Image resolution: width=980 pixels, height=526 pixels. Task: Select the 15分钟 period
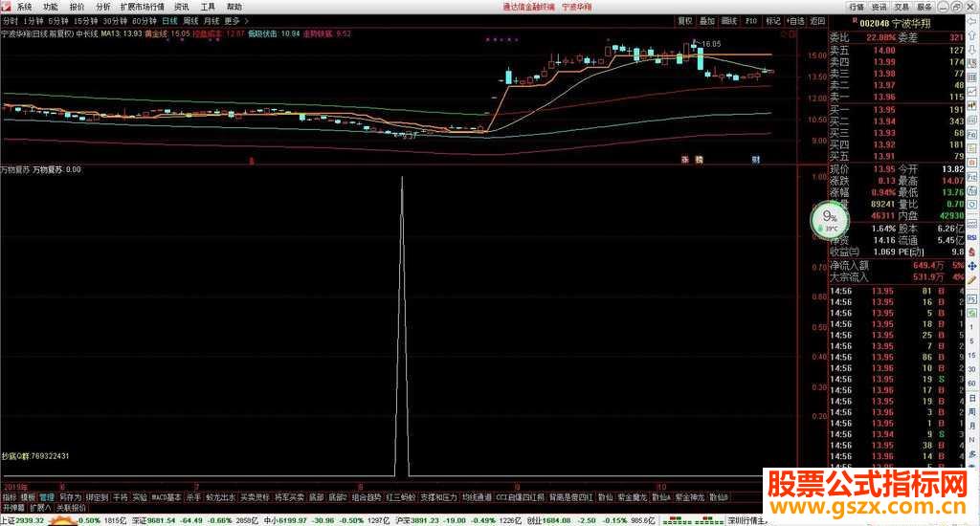(x=85, y=21)
